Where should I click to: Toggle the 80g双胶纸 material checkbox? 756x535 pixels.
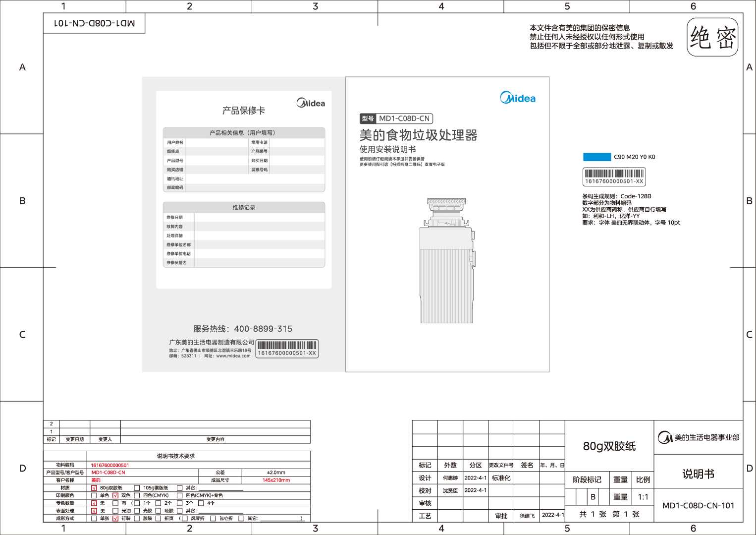point(94,488)
